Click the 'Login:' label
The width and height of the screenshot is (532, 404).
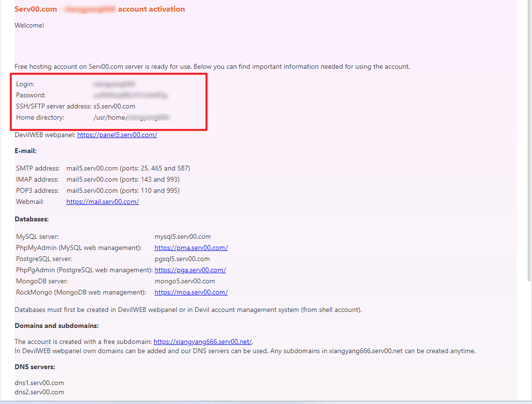[x=25, y=84]
